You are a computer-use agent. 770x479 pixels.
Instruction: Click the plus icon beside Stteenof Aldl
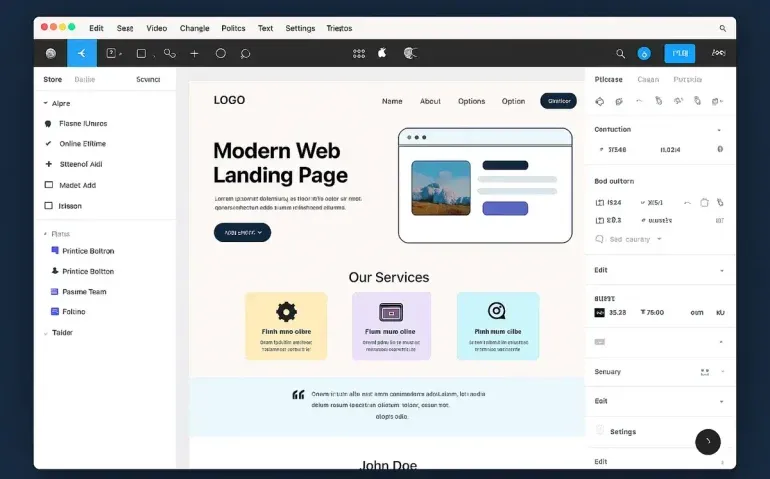coord(49,164)
